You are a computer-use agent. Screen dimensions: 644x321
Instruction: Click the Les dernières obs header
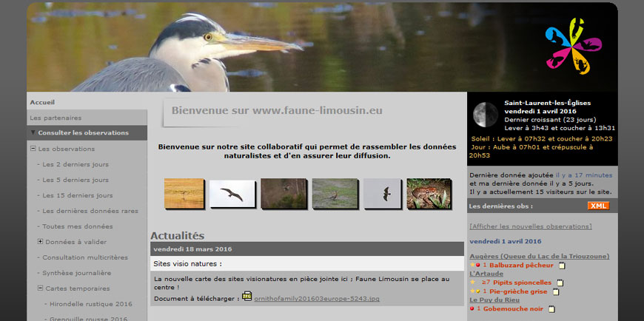coord(501,206)
